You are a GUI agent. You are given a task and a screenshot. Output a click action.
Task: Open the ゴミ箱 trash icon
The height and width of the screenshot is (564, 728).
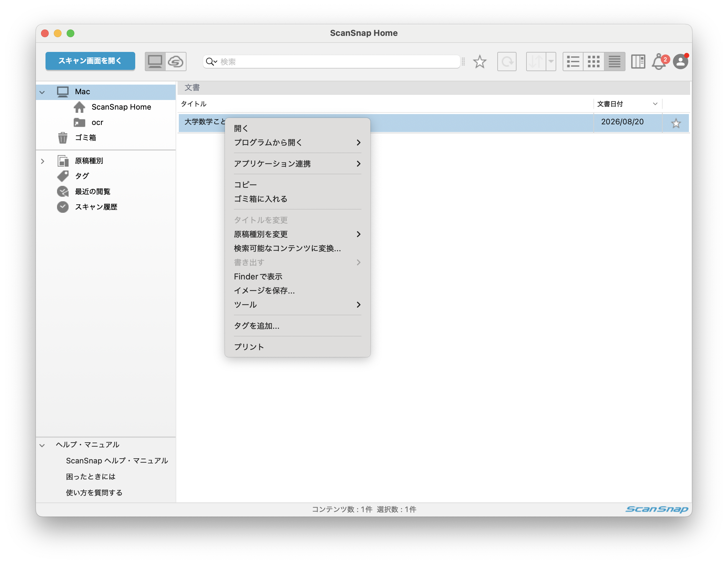point(63,138)
